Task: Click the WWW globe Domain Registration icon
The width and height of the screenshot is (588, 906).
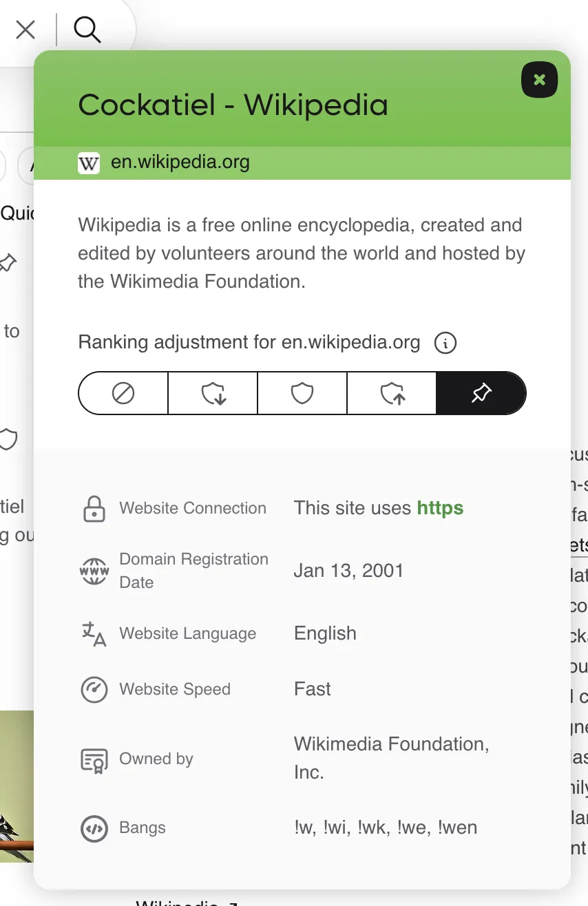Action: 94,571
